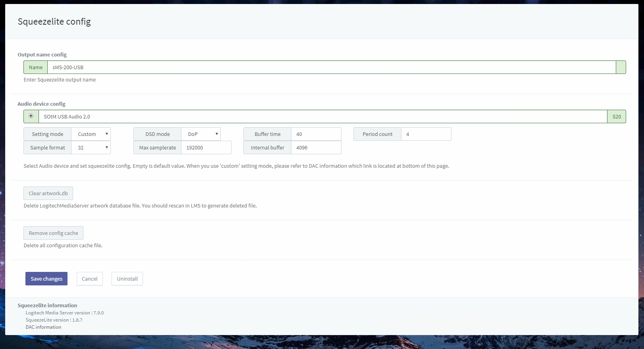The image size is (644, 349).
Task: Click the Uninstall button
Action: point(127,279)
